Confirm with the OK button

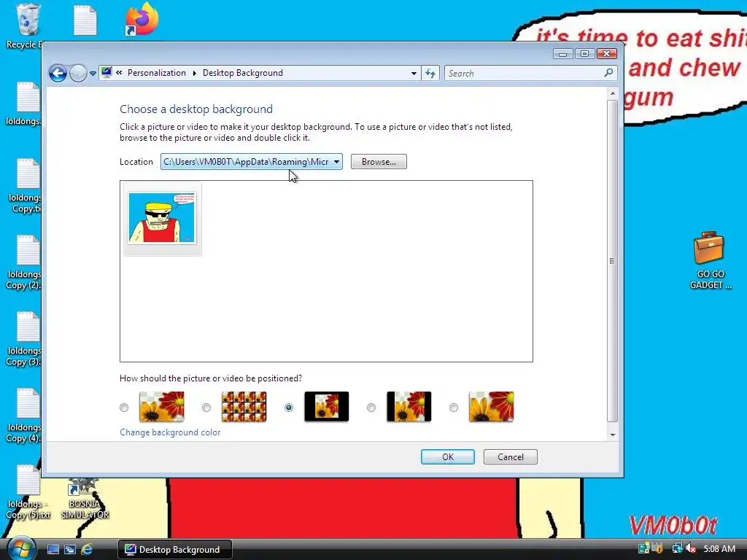pyautogui.click(x=448, y=457)
